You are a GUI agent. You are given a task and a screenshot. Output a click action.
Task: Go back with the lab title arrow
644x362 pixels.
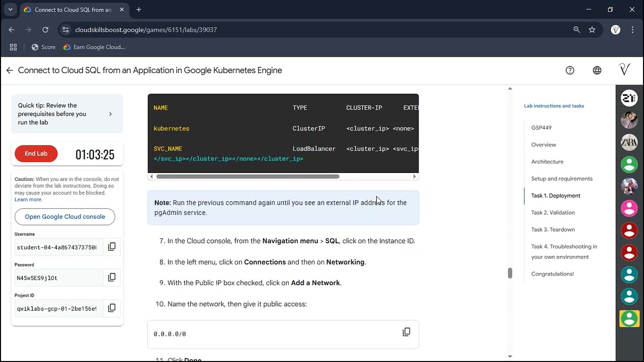(x=9, y=70)
